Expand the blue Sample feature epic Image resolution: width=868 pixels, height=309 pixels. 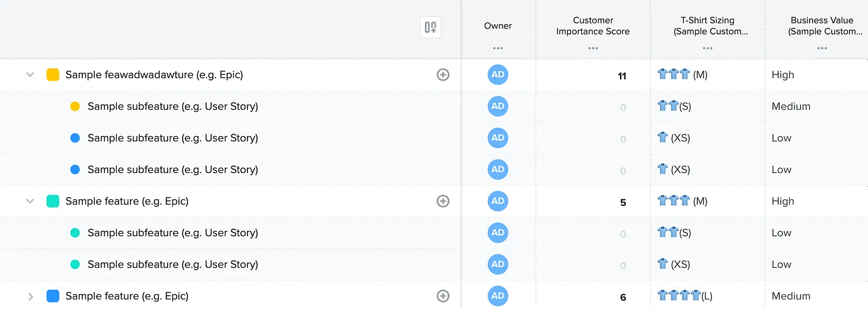(x=30, y=296)
